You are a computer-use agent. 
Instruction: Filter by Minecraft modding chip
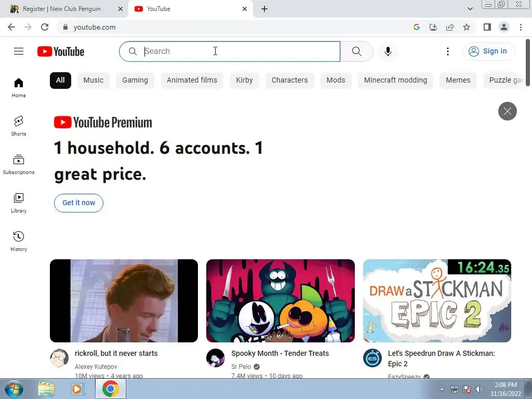click(x=395, y=81)
